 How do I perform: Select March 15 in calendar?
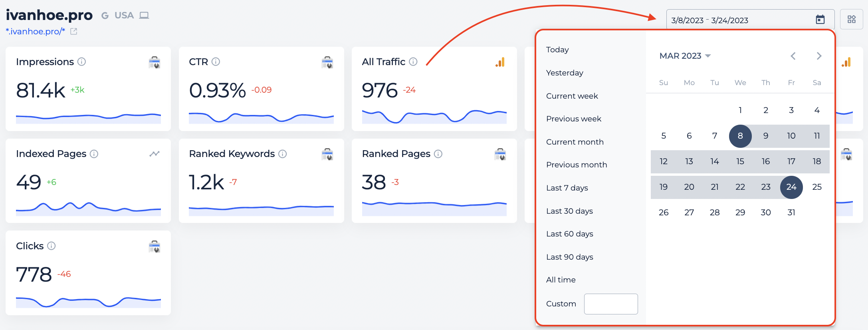tap(740, 161)
